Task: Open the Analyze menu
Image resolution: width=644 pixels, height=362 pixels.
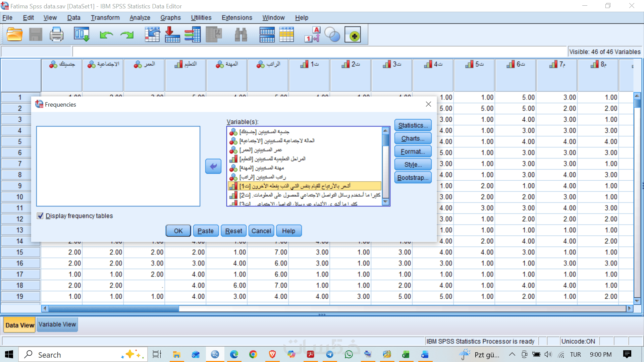Action: 140,18
